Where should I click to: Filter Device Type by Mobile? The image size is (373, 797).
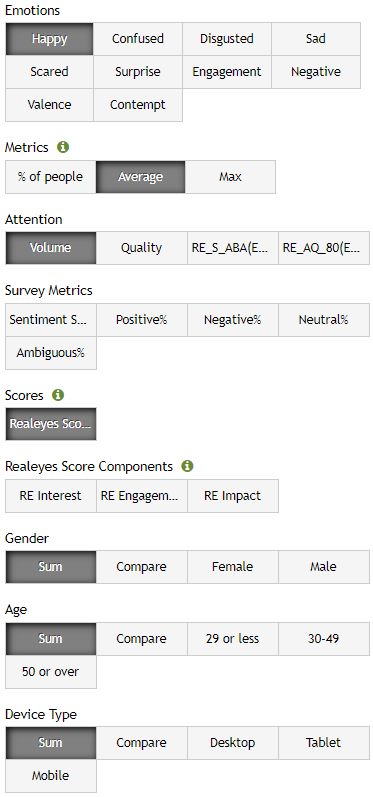[x=51, y=776]
